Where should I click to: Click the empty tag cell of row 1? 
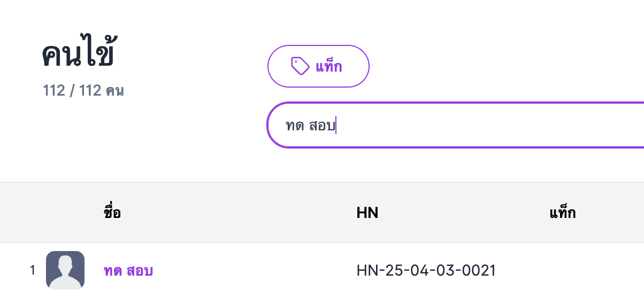[562, 271]
